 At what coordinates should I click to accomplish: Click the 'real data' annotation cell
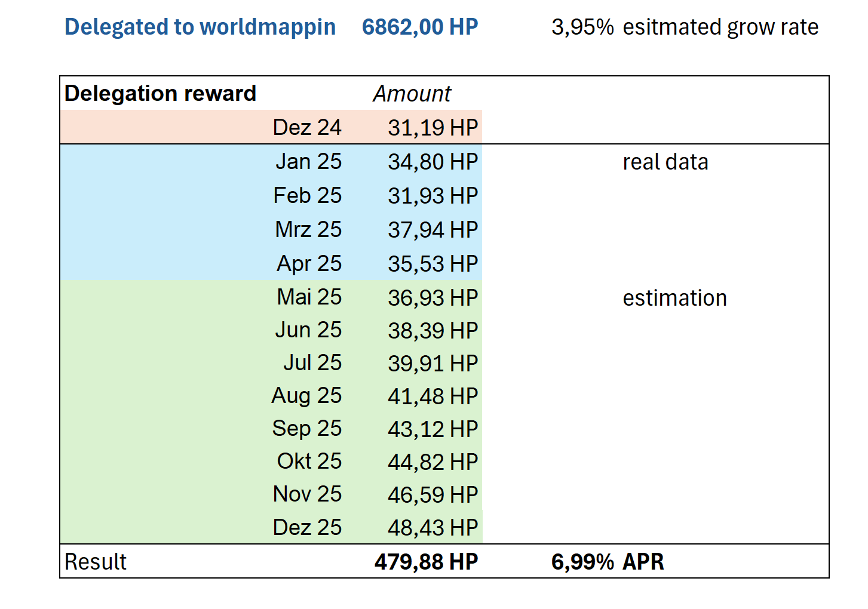(665, 162)
